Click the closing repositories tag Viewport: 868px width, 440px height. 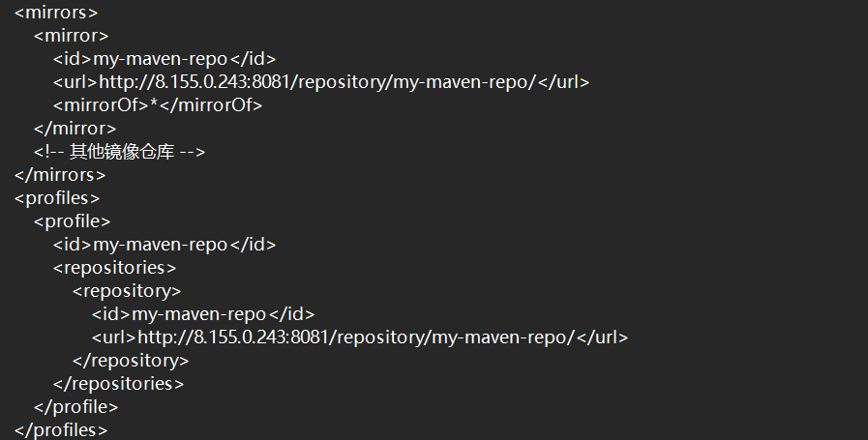pos(118,384)
